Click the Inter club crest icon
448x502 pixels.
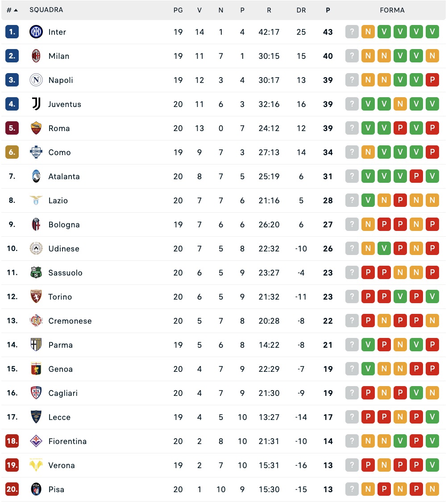click(x=36, y=32)
